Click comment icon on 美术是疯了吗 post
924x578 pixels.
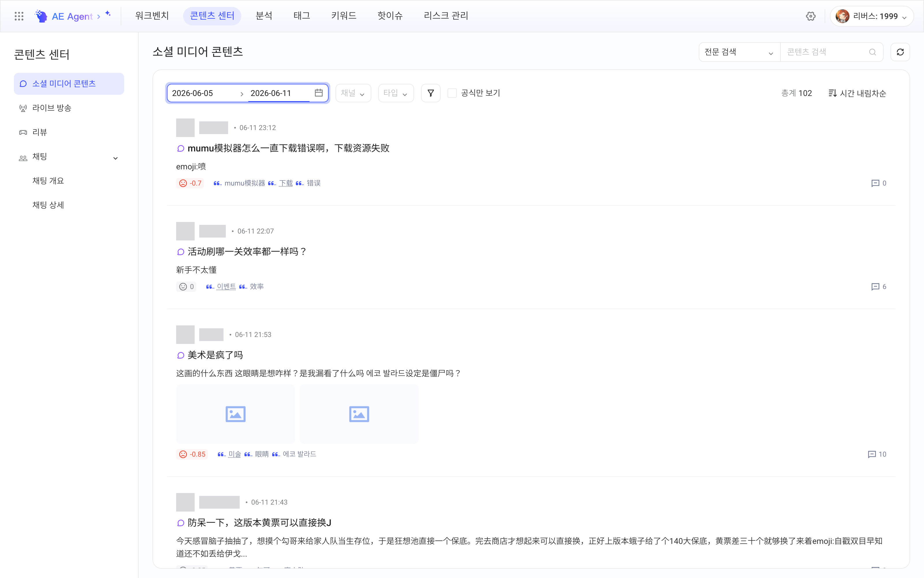click(872, 454)
